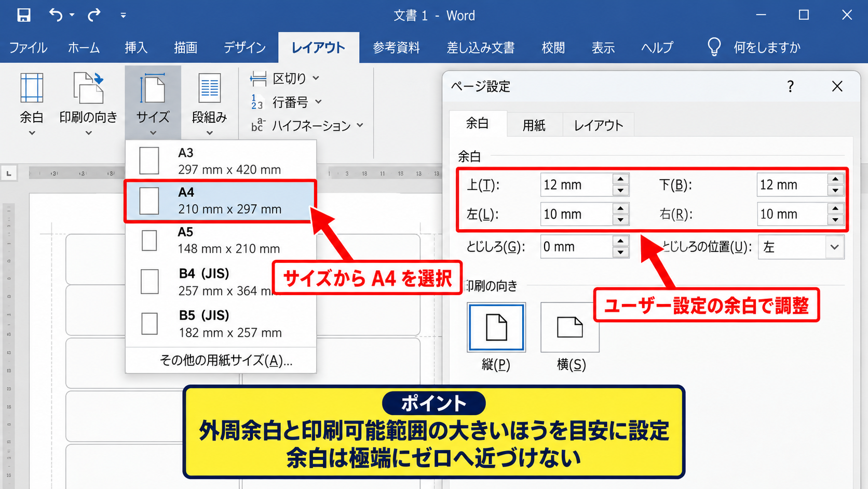Decrease the 下(B) bottom margin spinner

(835, 191)
